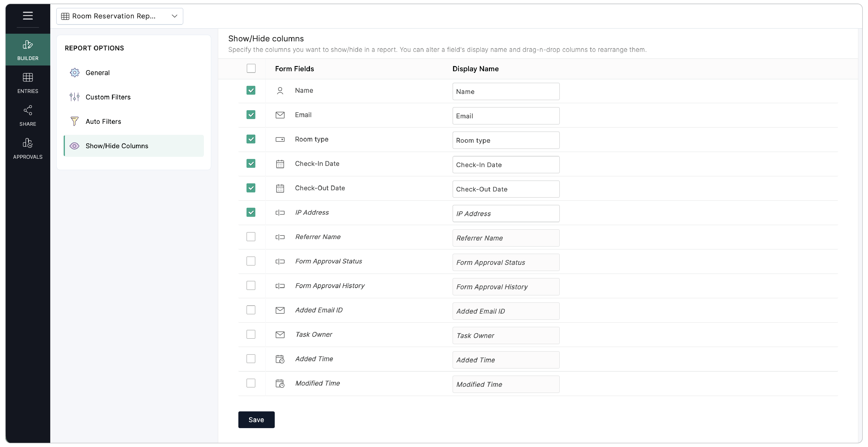This screenshot has width=868, height=447.
Task: Open the Auto Filters option
Action: 103,121
